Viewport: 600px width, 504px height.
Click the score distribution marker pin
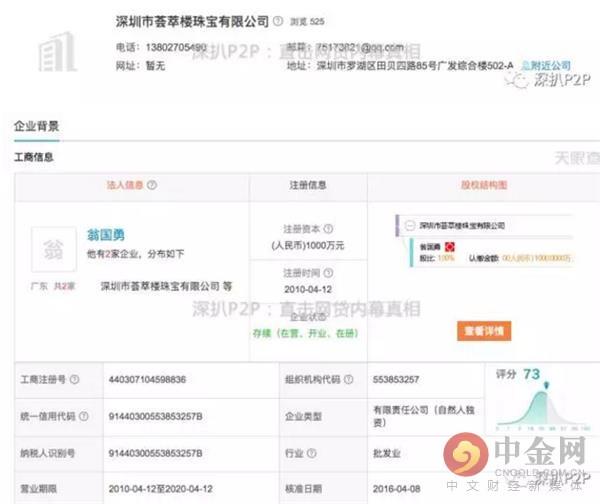547,385
